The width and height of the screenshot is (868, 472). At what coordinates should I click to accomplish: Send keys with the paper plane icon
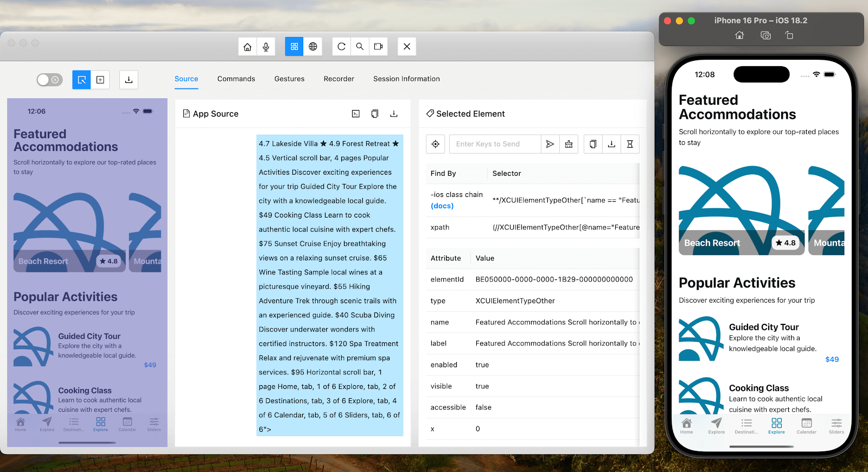[x=550, y=144]
